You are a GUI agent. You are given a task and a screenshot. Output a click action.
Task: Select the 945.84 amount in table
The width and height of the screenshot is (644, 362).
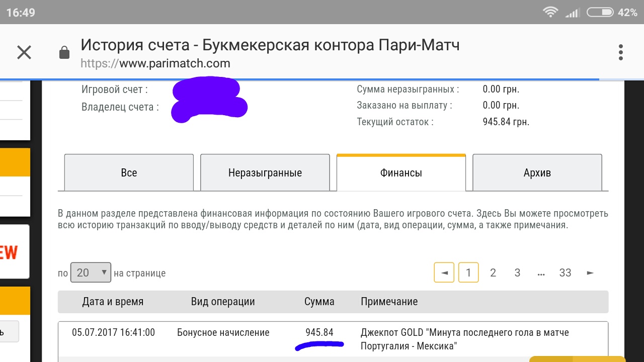[319, 332]
